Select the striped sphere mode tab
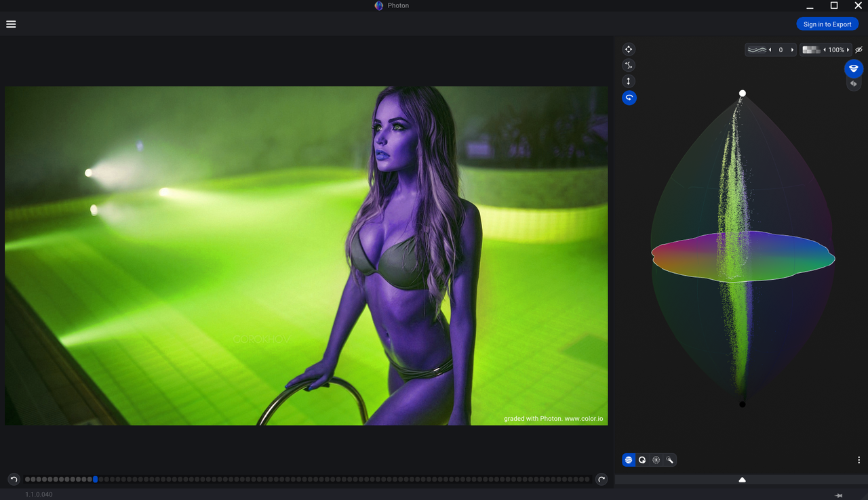The image size is (868, 500). point(629,460)
